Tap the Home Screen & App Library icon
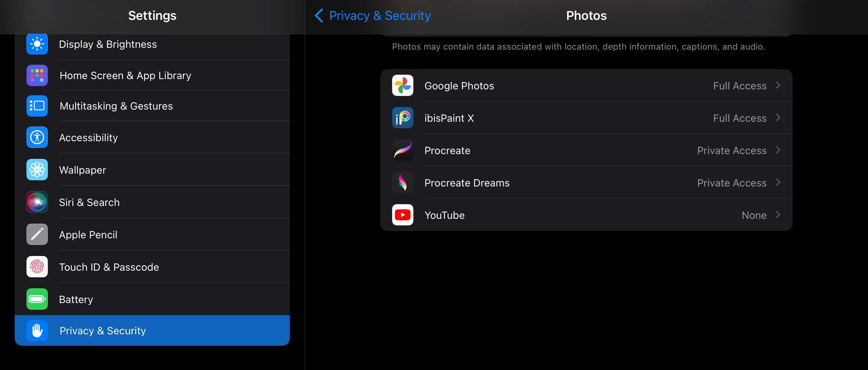 pyautogui.click(x=37, y=75)
